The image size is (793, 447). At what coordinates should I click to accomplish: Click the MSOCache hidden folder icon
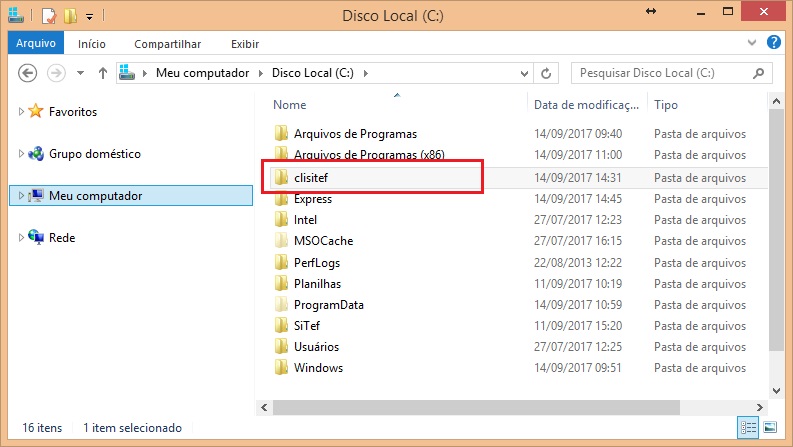281,241
